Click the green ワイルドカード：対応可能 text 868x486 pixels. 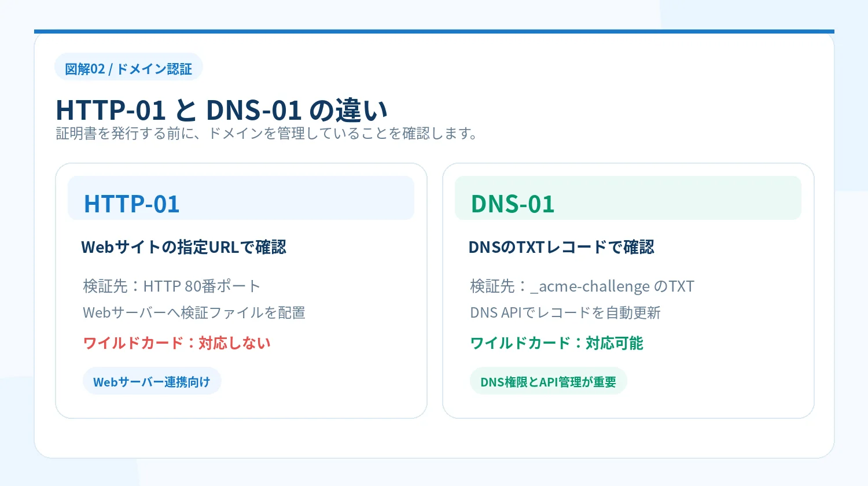(557, 343)
